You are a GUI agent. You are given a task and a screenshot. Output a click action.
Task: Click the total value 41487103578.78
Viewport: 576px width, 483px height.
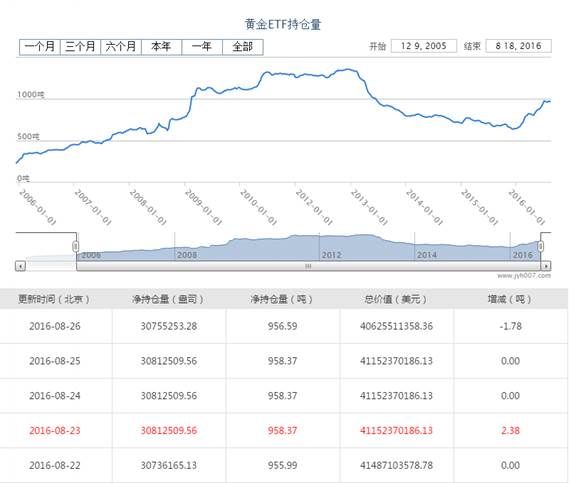tap(396, 465)
